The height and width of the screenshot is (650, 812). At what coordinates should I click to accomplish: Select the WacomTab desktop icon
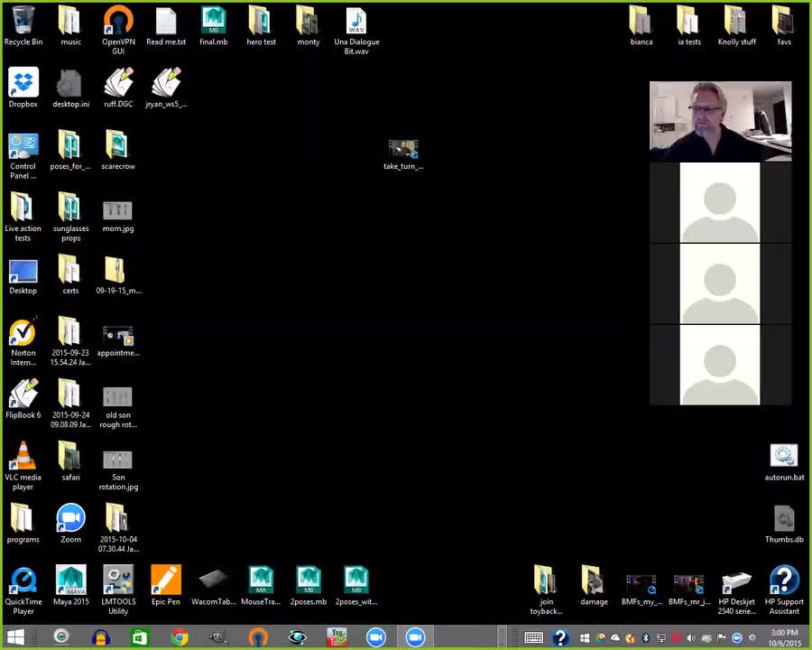213,588
